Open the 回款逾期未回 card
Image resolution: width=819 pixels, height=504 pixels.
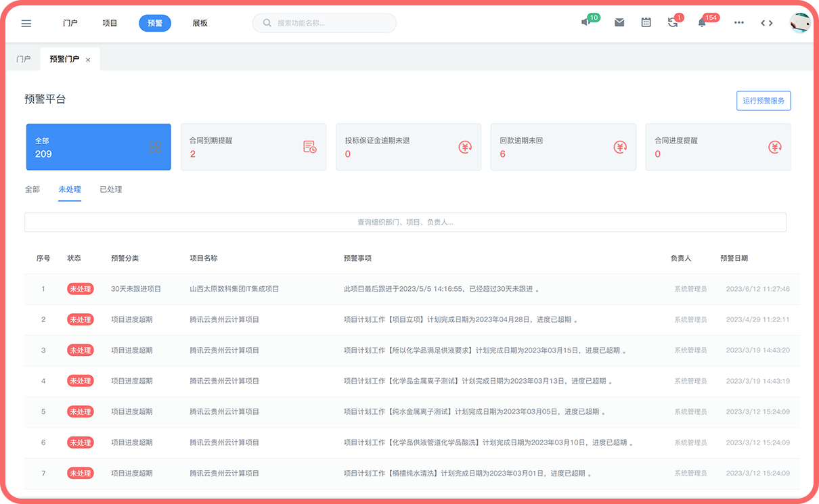[563, 147]
